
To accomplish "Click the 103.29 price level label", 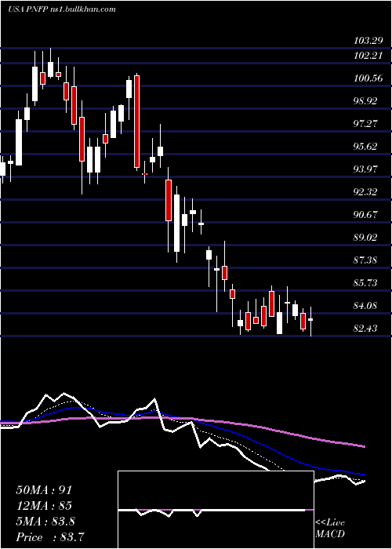I will 368,41.
